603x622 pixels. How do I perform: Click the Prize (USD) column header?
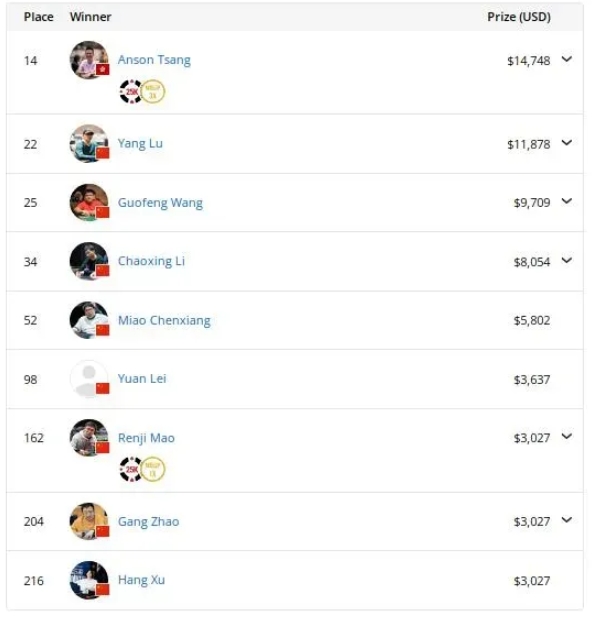click(518, 17)
